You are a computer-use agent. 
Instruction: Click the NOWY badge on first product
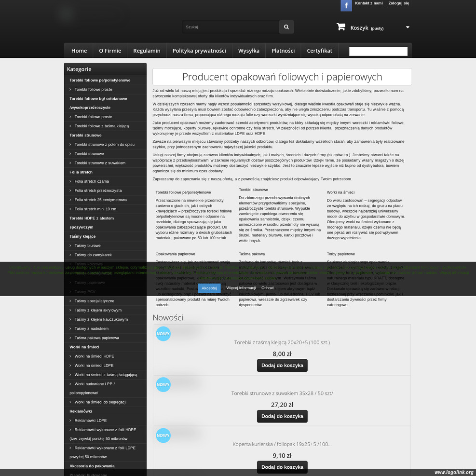pos(163,333)
